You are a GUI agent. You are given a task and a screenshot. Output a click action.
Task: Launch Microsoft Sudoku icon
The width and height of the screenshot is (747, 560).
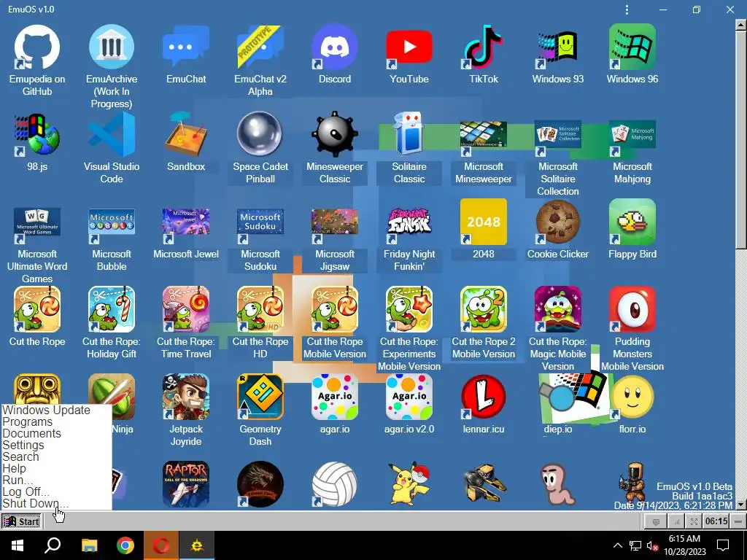click(x=260, y=222)
